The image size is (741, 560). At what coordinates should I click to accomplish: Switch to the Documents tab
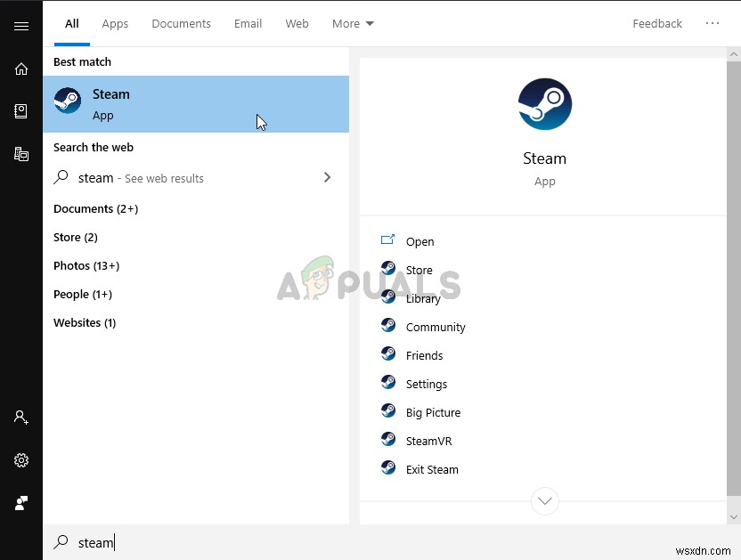coord(181,24)
